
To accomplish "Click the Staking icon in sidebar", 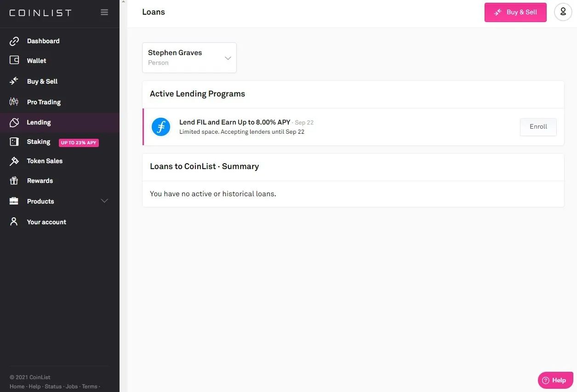I will (14, 142).
